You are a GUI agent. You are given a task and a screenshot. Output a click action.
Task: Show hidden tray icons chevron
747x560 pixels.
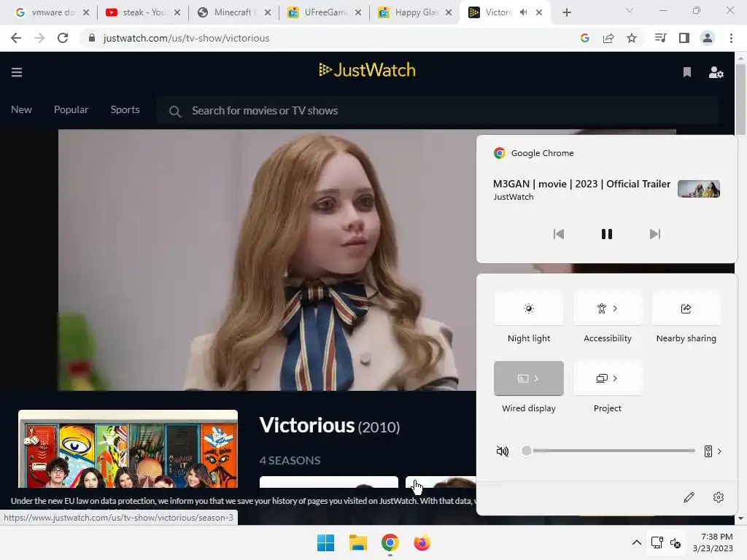click(x=636, y=542)
